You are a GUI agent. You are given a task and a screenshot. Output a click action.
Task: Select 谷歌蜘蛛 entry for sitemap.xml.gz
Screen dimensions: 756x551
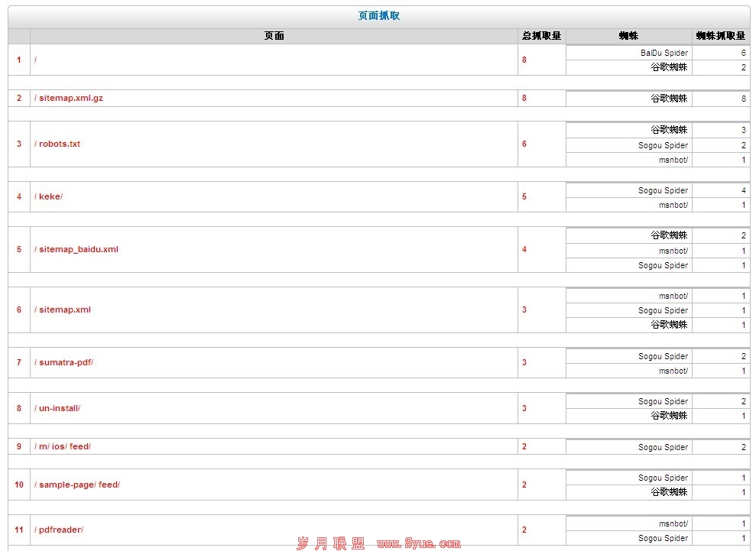669,99
